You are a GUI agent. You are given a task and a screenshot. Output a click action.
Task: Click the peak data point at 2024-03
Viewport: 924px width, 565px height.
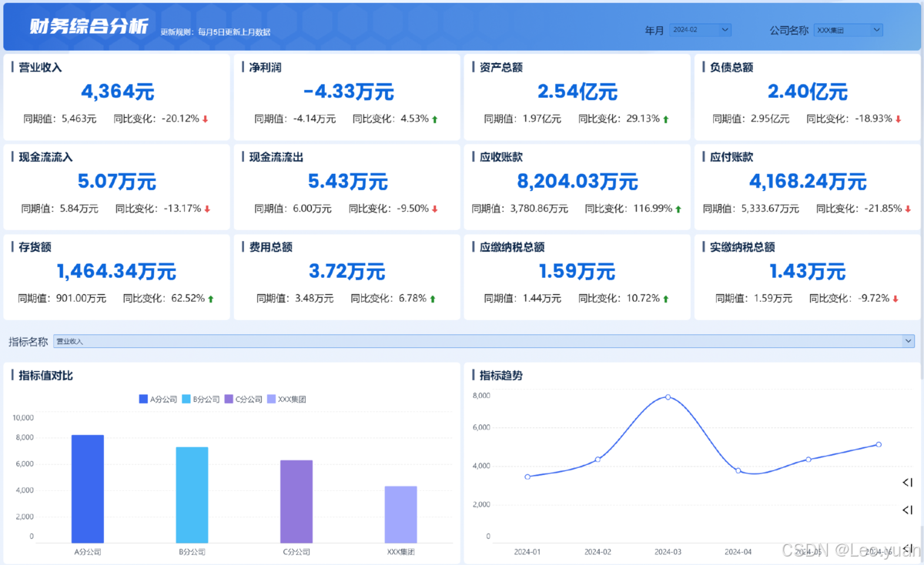coord(666,397)
